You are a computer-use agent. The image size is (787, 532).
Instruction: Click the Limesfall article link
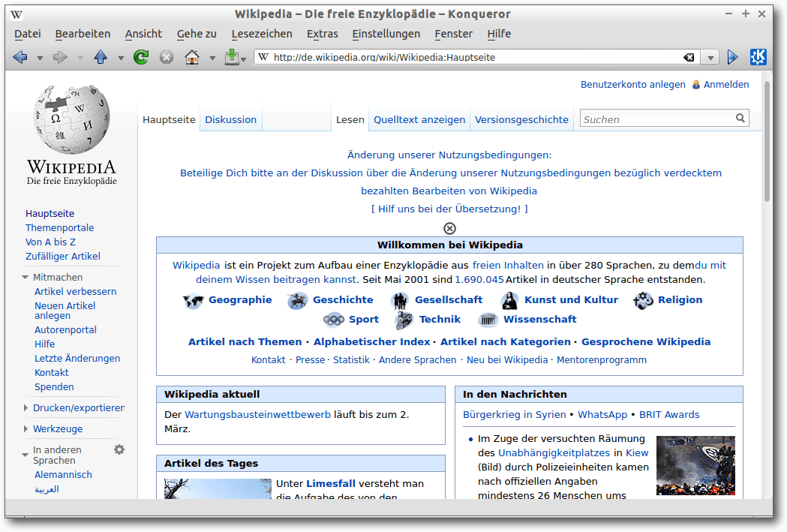pyautogui.click(x=331, y=483)
